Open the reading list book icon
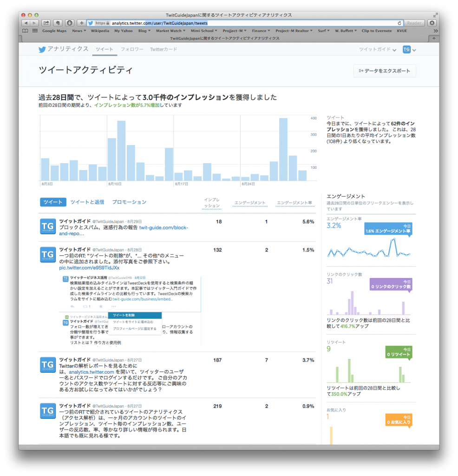The width and height of the screenshot is (458, 476). coord(25,31)
